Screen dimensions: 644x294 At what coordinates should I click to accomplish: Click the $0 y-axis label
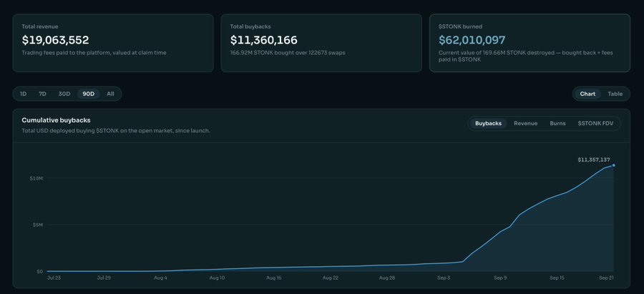(39, 271)
